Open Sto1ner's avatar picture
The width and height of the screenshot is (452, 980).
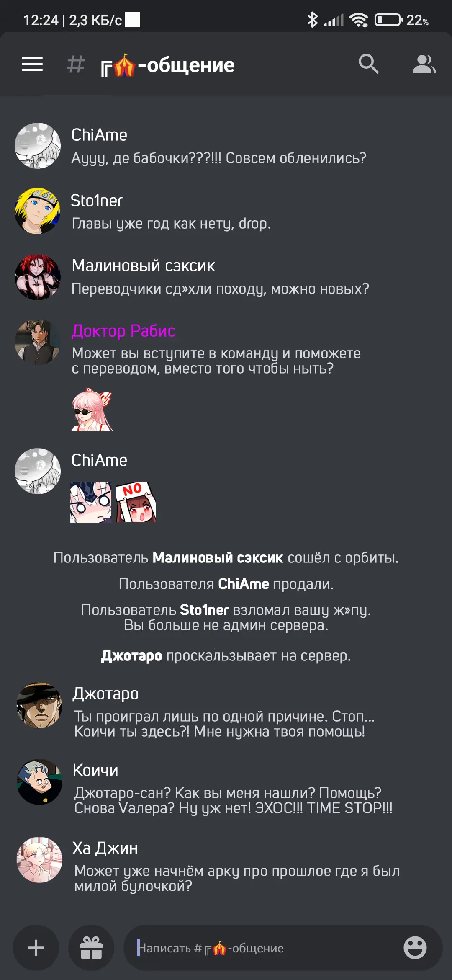click(x=38, y=211)
